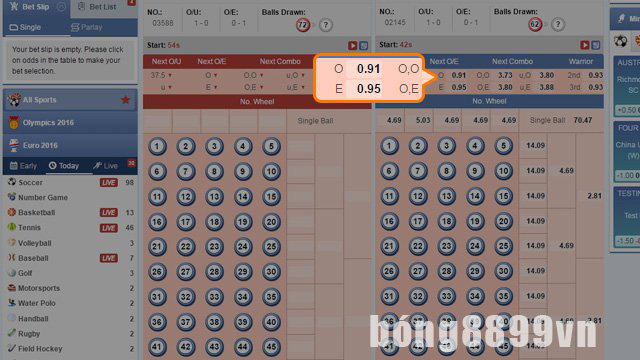Viewport: 640px width, 360px height.
Task: Select the Parlay bet tab
Action: tap(87, 27)
